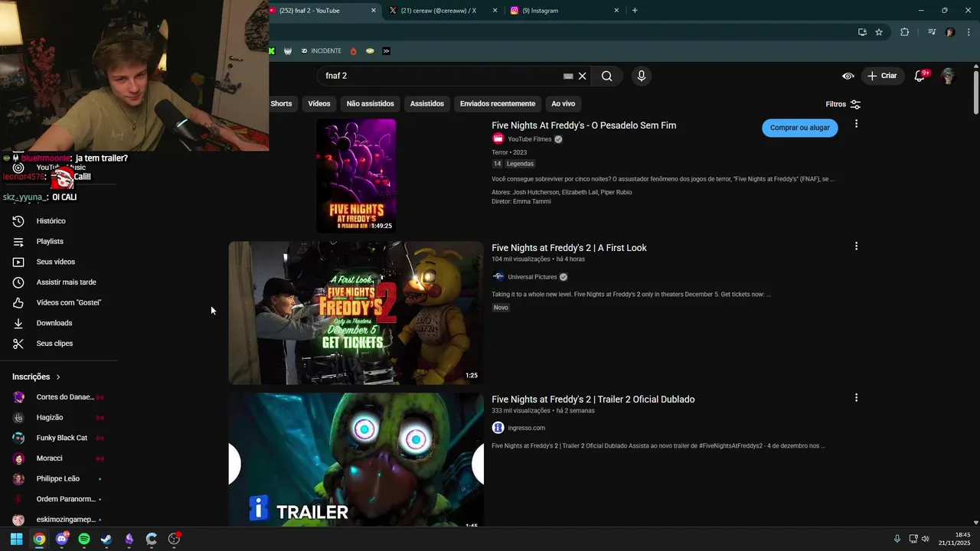The image size is (980, 551).
Task: Click Chrome icon in the taskbar
Action: (x=39, y=539)
